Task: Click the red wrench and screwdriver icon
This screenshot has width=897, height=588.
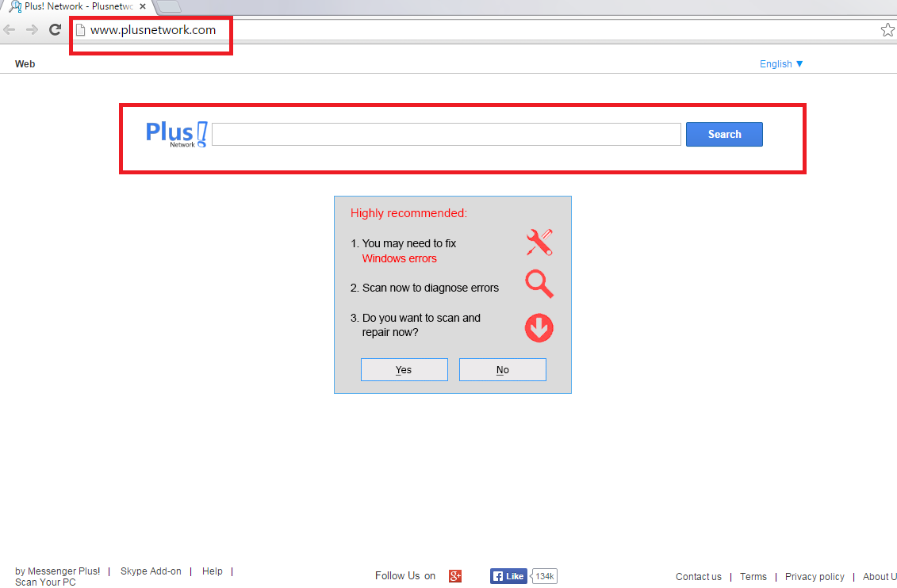Action: [539, 242]
